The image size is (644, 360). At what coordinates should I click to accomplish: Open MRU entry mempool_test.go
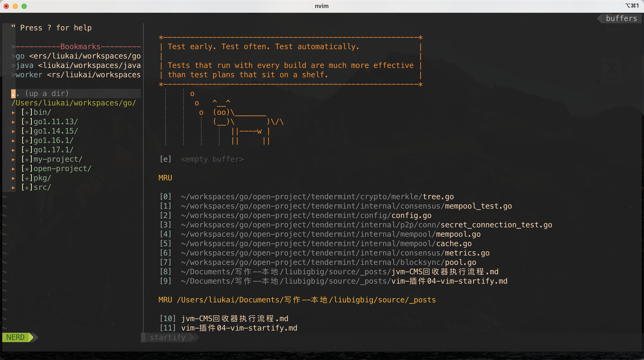pyautogui.click(x=336, y=206)
